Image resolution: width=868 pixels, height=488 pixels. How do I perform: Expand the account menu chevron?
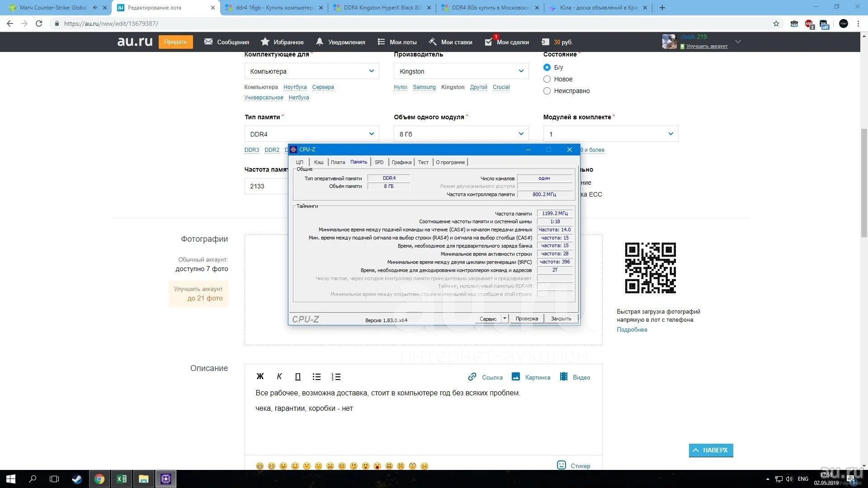coord(738,42)
